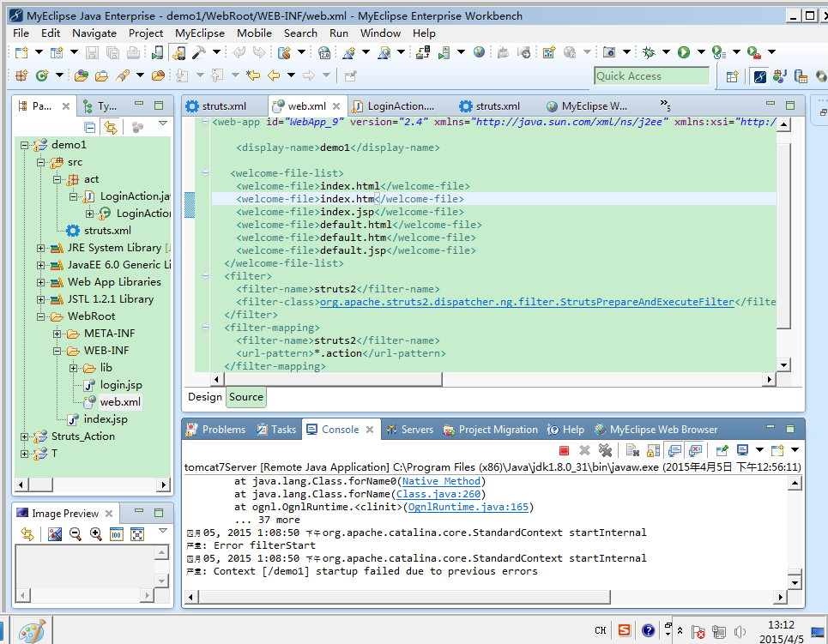Viewport: 828px width, 644px height.
Task: Click the Back navigation arrow icon
Action: [274, 76]
